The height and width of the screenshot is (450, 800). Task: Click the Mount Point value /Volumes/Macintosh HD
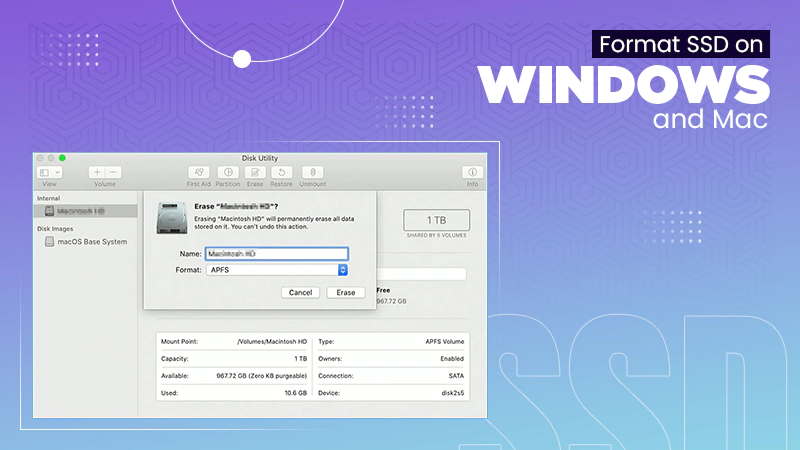pyautogui.click(x=272, y=342)
